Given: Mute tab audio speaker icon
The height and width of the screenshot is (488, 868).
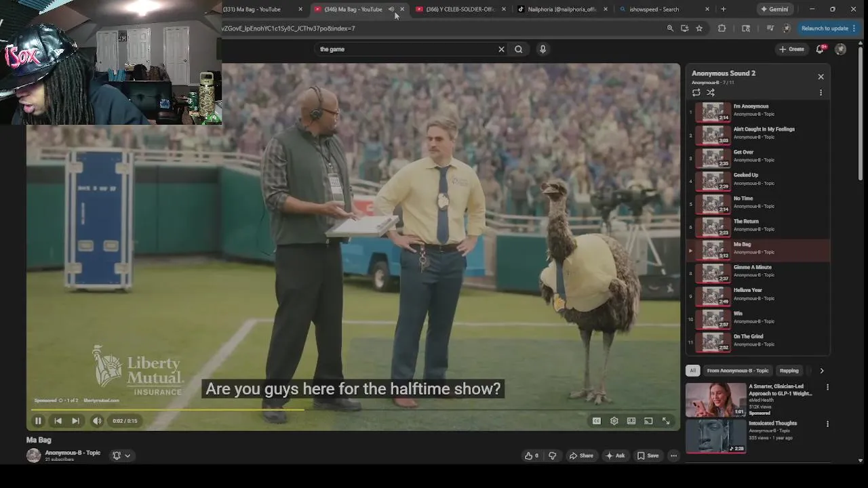Looking at the screenshot, I should [x=391, y=9].
